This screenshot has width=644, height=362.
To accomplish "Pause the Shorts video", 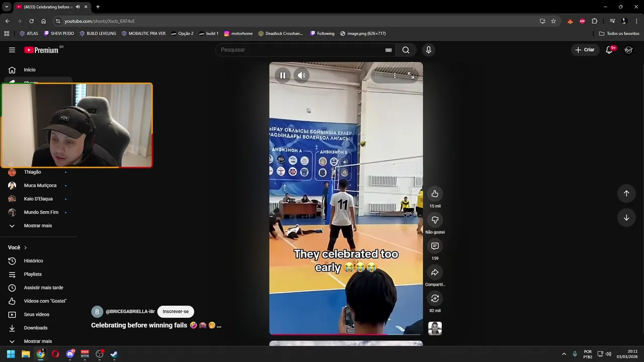I will coord(283,75).
